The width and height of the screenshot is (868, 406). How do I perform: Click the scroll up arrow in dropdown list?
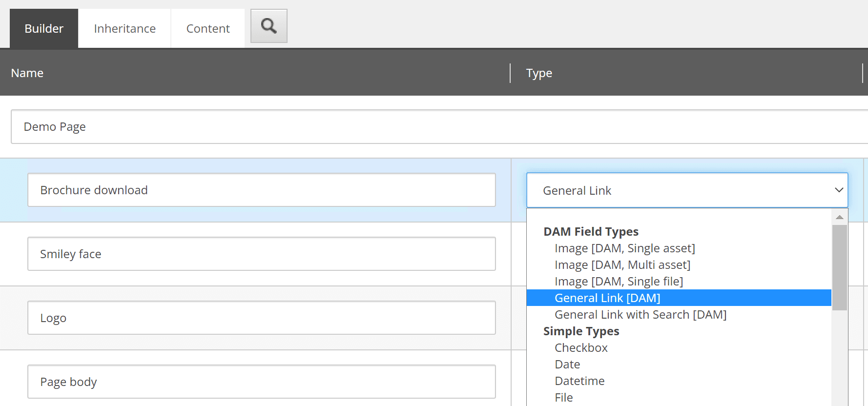[x=839, y=217]
